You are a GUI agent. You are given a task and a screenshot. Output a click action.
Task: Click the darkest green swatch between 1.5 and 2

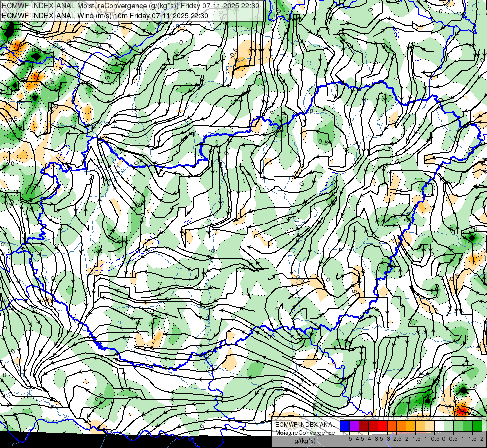click(477, 426)
